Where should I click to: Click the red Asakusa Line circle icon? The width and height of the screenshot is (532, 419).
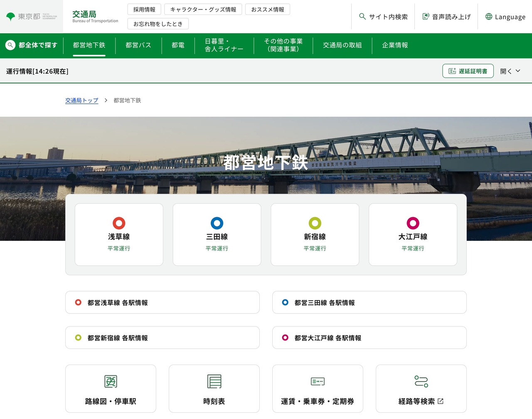[119, 223]
